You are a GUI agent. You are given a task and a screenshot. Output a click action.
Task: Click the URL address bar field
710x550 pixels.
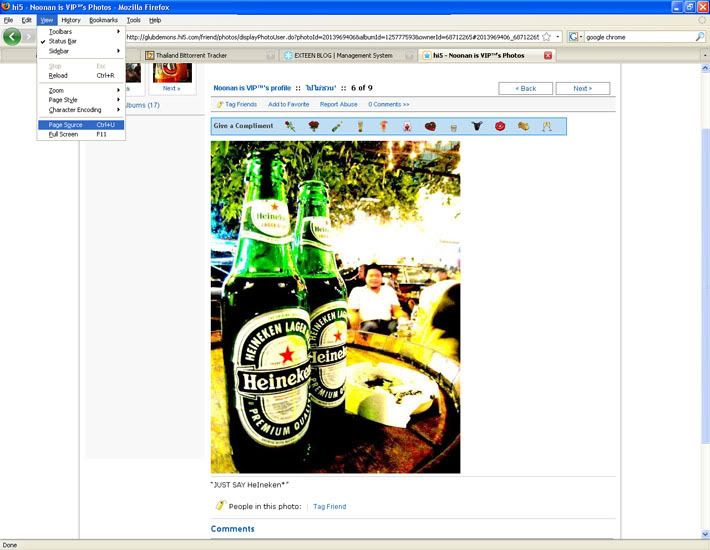tap(332, 37)
